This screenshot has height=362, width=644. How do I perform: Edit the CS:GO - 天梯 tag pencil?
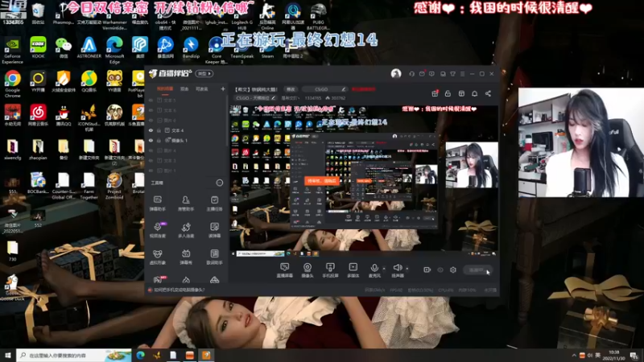tap(273, 98)
